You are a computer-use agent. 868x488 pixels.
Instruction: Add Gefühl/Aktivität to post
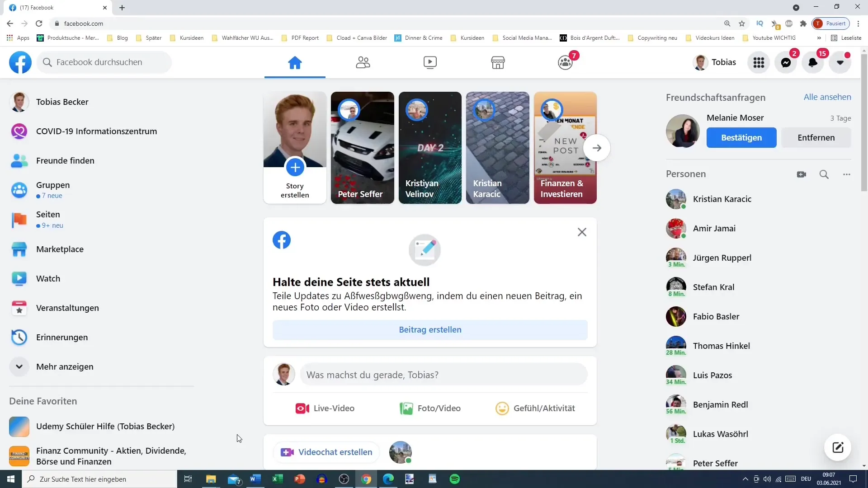tap(535, 408)
